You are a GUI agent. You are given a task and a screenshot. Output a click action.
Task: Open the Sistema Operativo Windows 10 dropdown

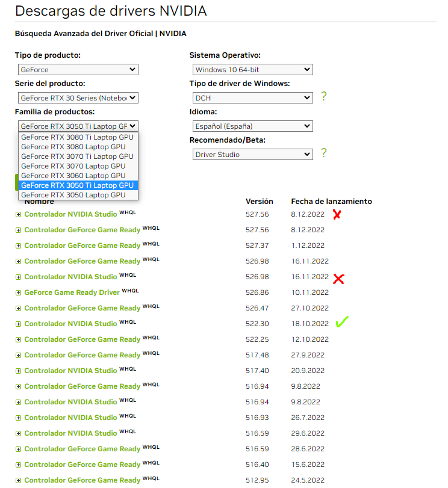[253, 69]
